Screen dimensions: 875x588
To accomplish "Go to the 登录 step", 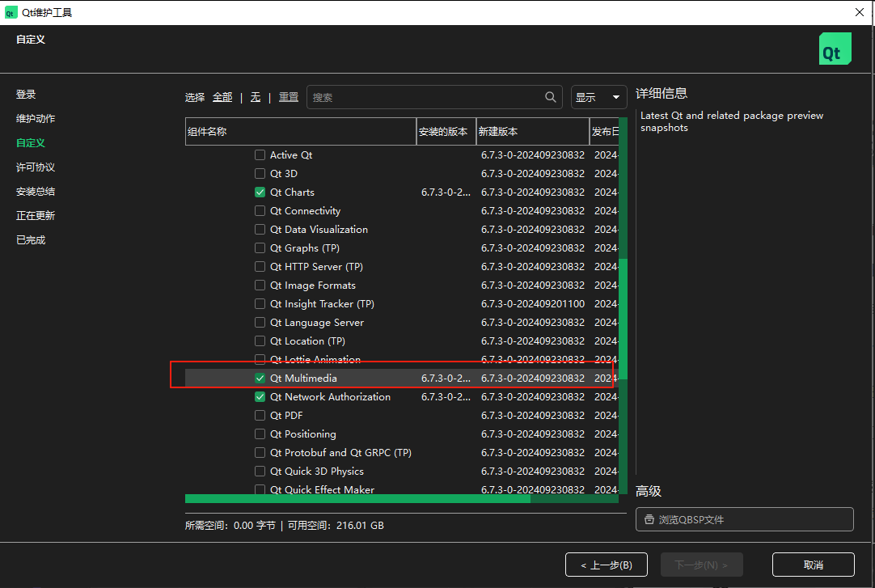I will tap(26, 95).
